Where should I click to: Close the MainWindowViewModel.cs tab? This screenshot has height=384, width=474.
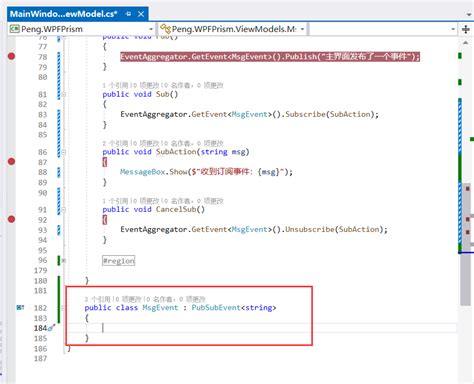click(x=141, y=14)
